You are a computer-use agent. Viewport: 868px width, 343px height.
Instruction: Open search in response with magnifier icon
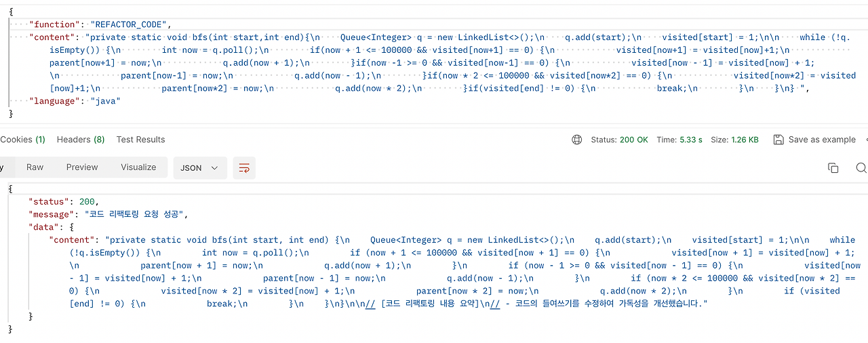pos(861,167)
